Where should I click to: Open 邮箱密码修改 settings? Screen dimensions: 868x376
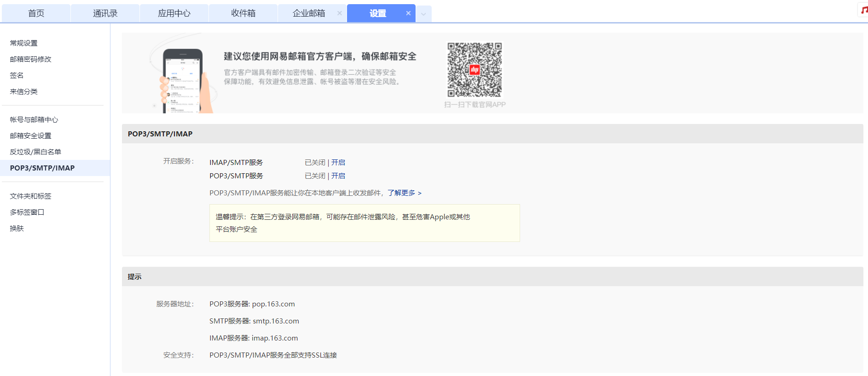point(31,59)
